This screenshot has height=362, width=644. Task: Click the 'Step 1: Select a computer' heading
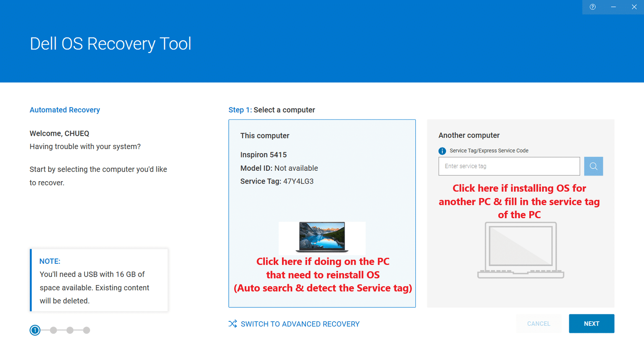click(x=272, y=110)
